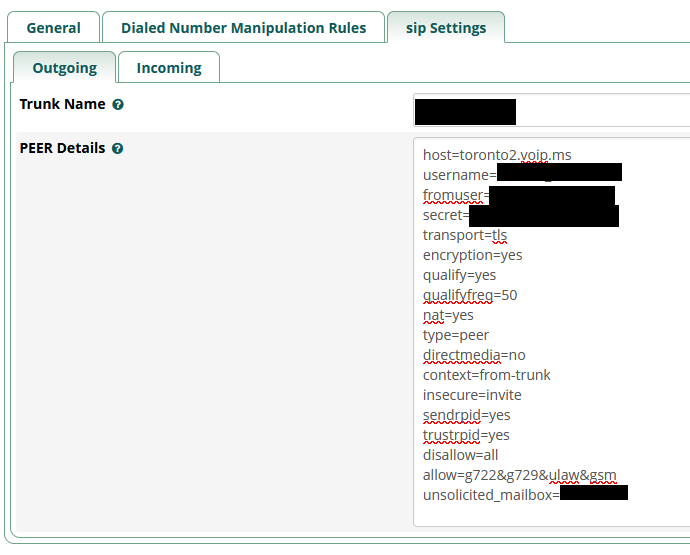Open the Outgoing sub-tab

coord(65,68)
